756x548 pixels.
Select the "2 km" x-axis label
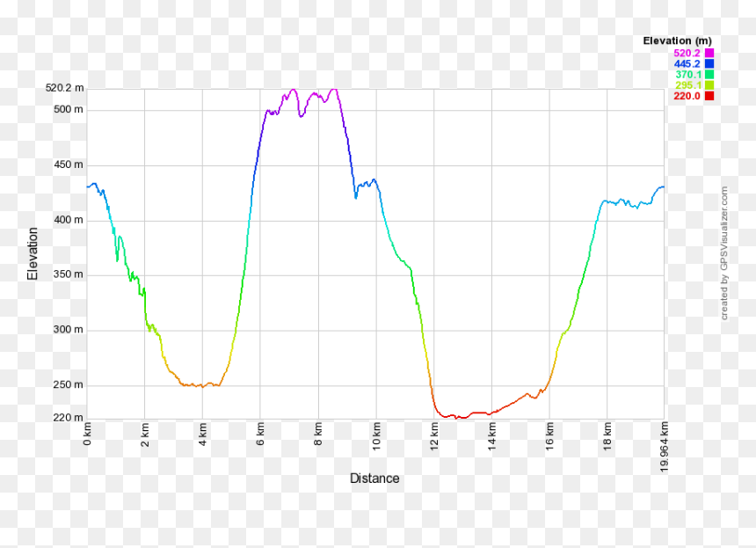pos(145,435)
